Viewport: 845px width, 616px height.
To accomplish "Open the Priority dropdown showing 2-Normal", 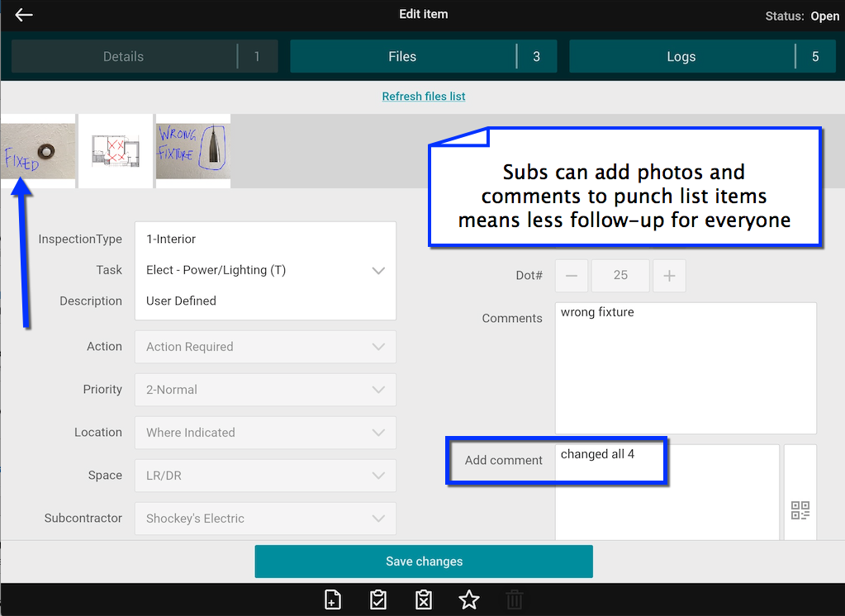I will [378, 389].
